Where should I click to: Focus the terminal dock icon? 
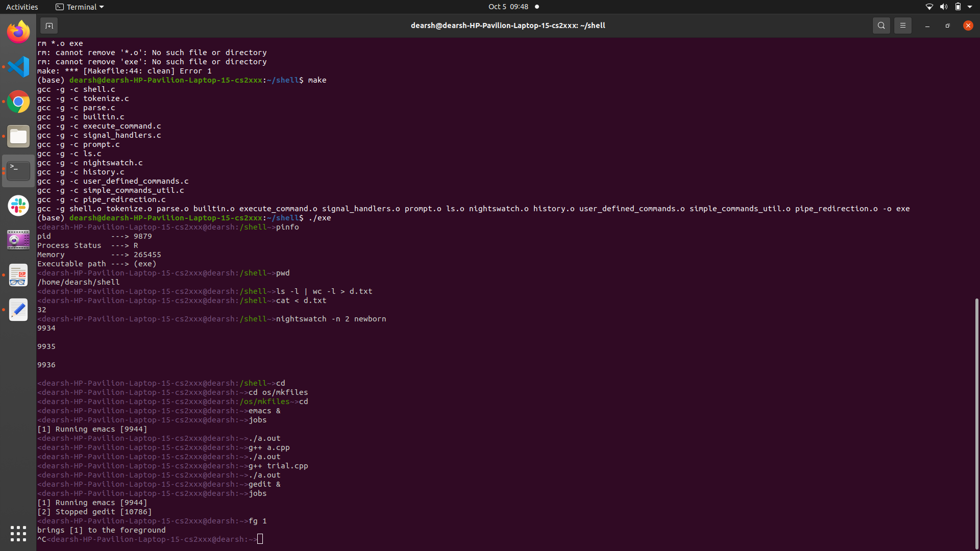point(18,171)
